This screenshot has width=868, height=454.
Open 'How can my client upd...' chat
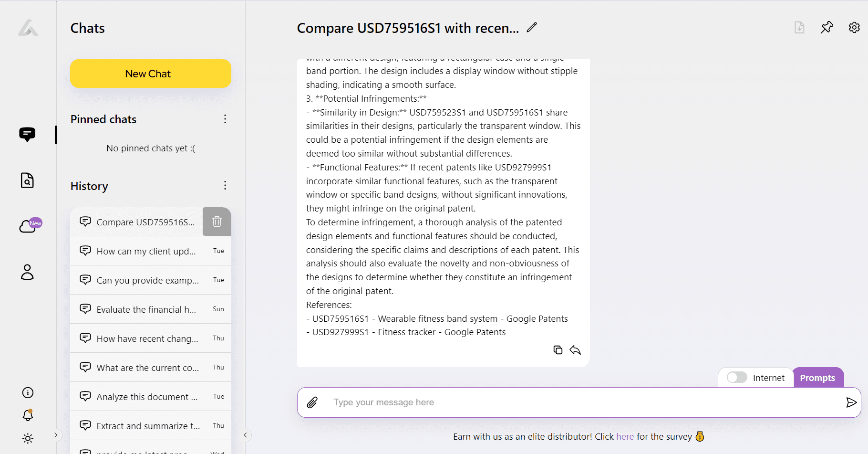coord(151,251)
